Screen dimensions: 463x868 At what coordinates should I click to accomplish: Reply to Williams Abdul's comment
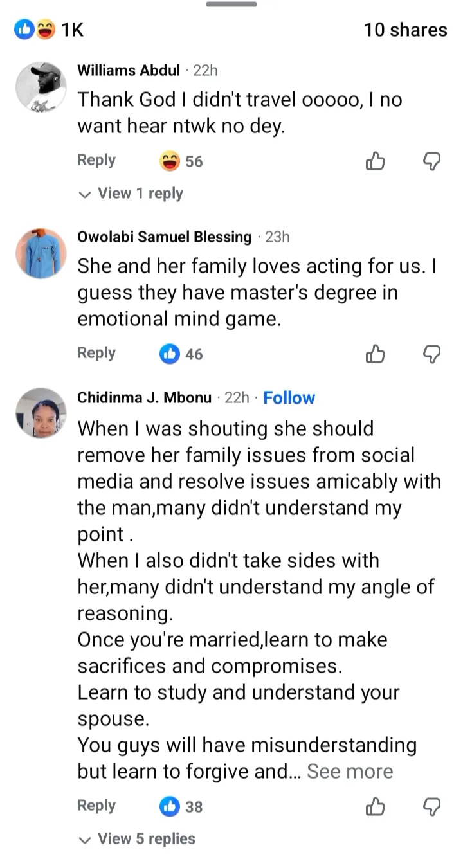coord(96,160)
